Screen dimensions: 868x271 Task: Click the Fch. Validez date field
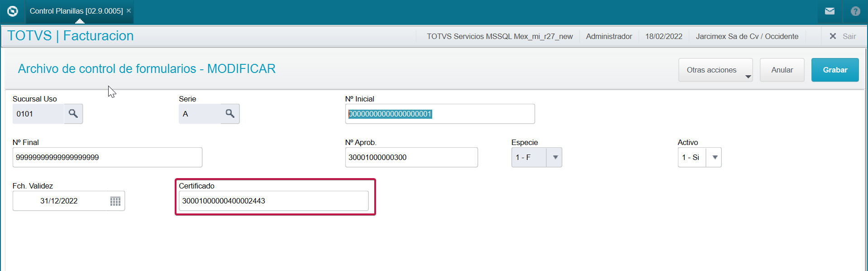tap(60, 201)
